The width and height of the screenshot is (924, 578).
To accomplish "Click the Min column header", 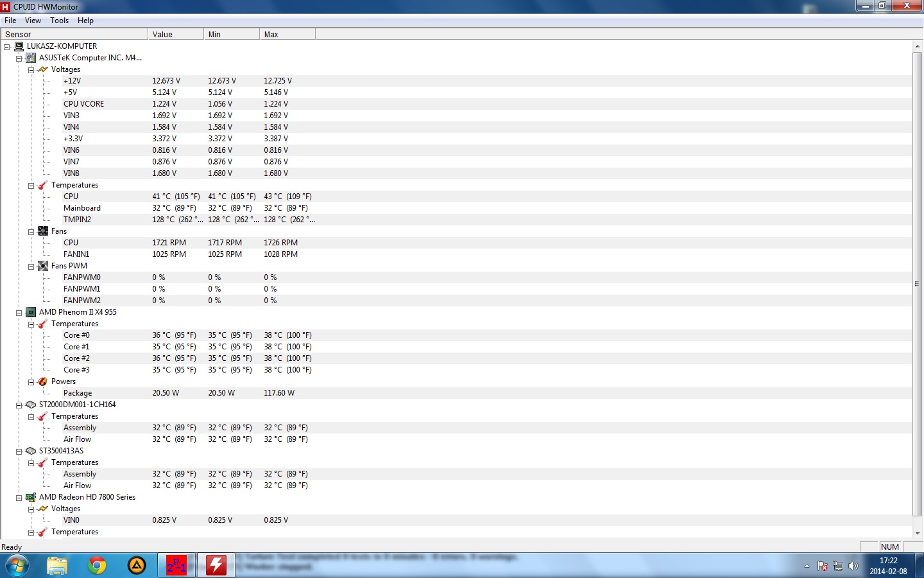I will [232, 34].
